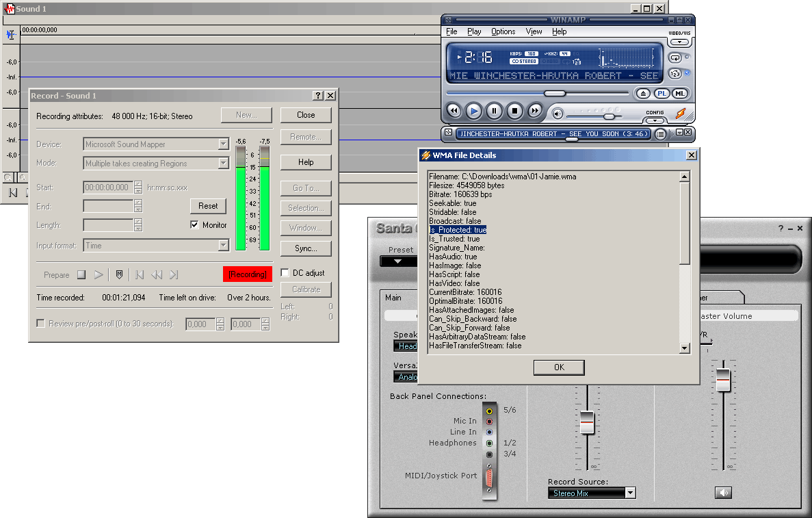Click red Mic In jack
812x518 pixels.
(x=489, y=422)
